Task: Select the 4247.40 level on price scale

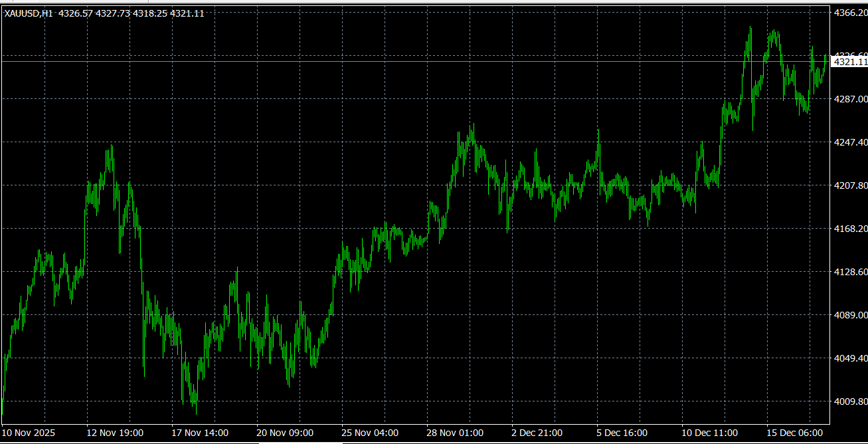Action: click(850, 142)
